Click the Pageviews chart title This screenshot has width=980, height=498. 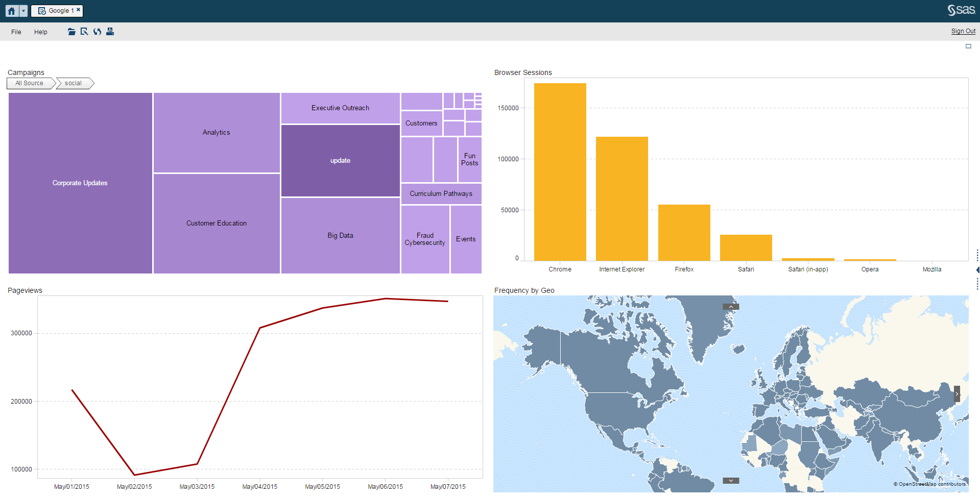click(25, 290)
